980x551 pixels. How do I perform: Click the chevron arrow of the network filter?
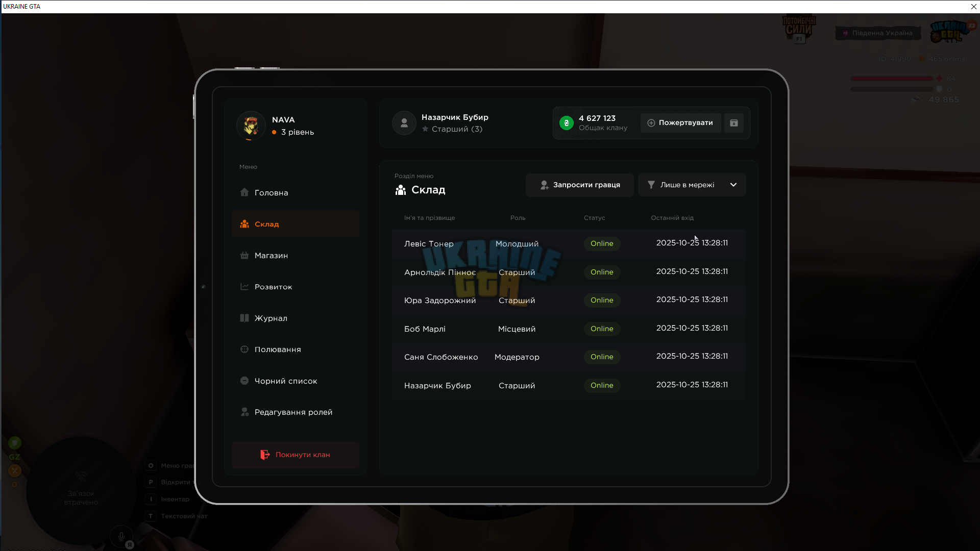pos(733,185)
